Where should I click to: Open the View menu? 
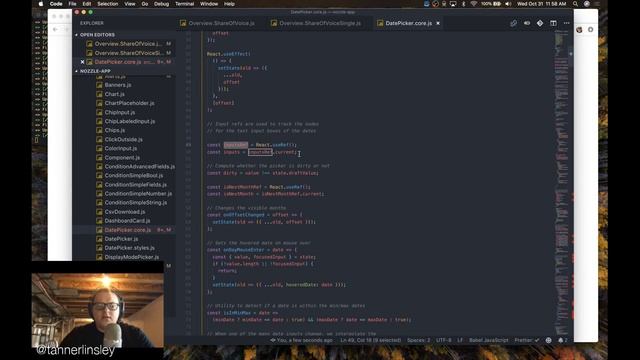pos(130,4)
